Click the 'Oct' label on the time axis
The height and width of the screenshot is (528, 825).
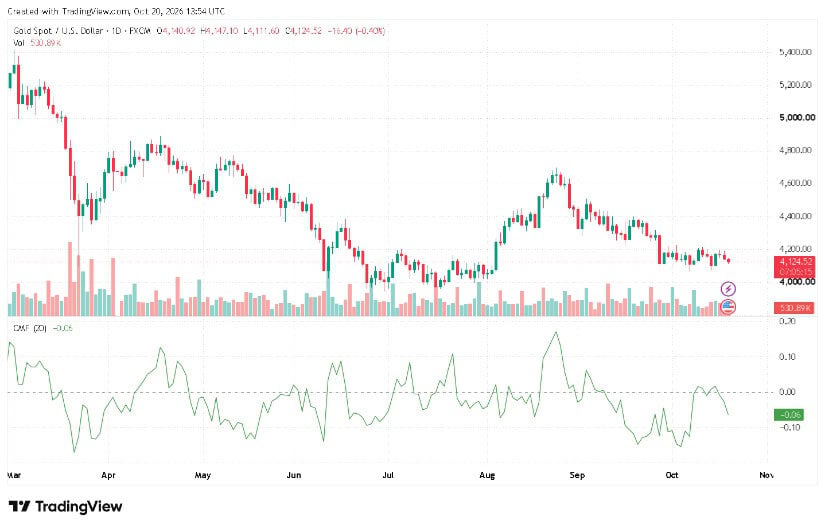coord(671,475)
